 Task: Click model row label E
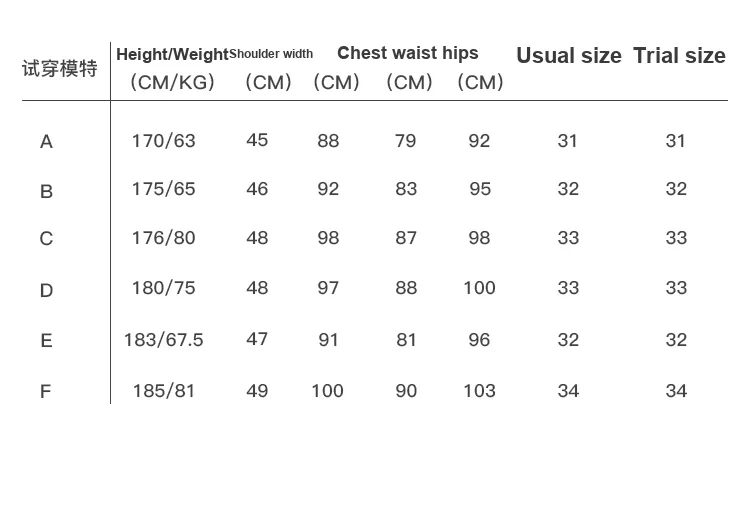pos(46,341)
